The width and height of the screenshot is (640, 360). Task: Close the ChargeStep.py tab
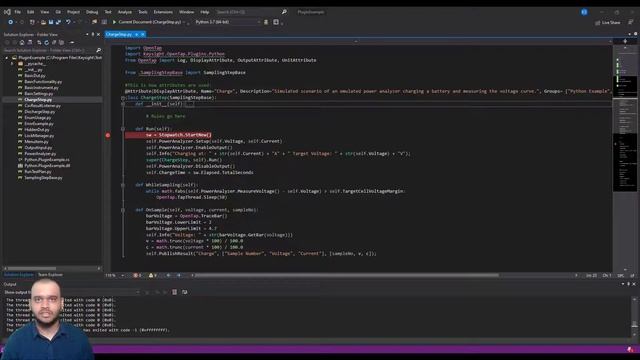click(142, 34)
